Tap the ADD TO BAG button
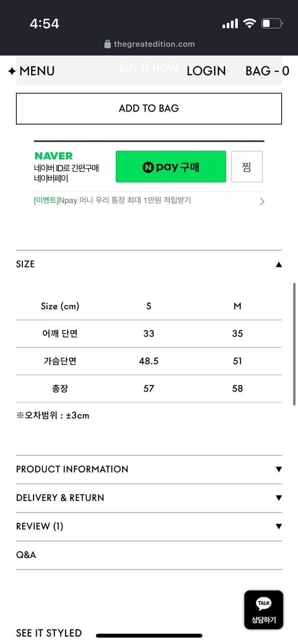Screen dimensions: 298x644 click(x=149, y=109)
